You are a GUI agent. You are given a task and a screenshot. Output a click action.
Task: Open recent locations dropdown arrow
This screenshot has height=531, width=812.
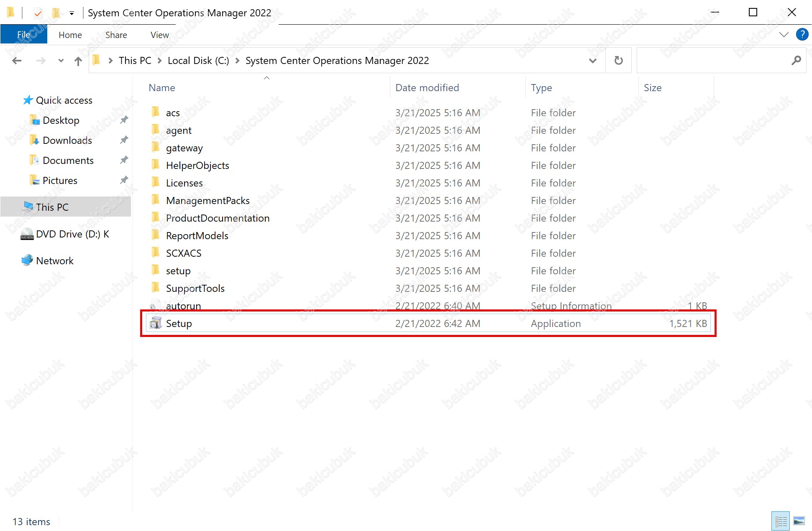point(61,61)
